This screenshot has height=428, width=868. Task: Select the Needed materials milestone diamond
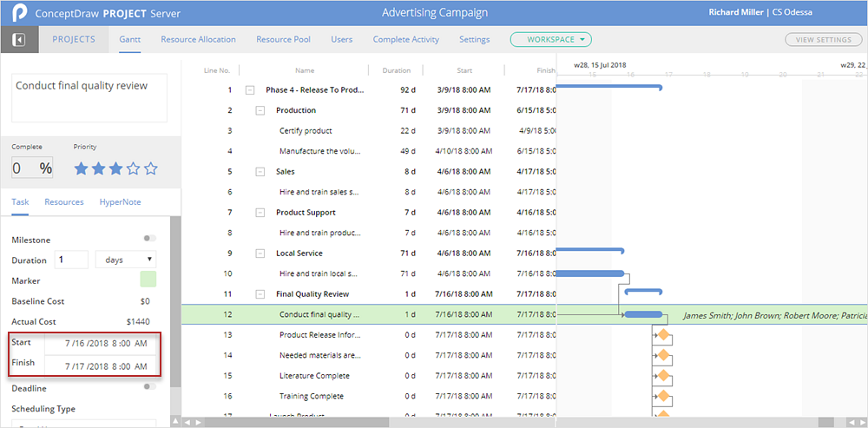click(x=663, y=356)
